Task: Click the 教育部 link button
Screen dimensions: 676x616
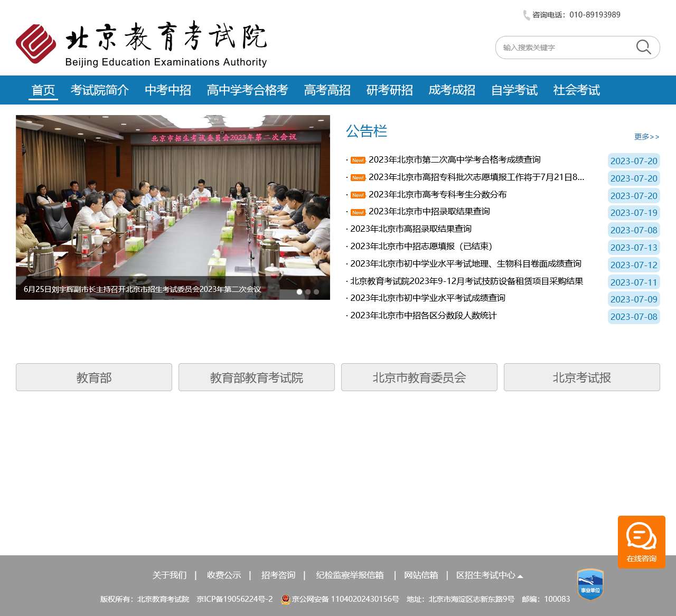Action: click(x=94, y=377)
